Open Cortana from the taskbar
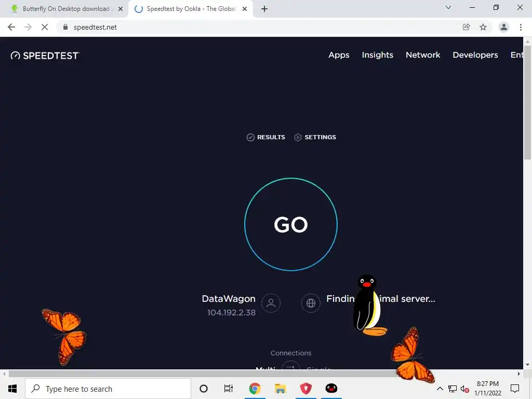The width and height of the screenshot is (532, 399). tap(204, 389)
